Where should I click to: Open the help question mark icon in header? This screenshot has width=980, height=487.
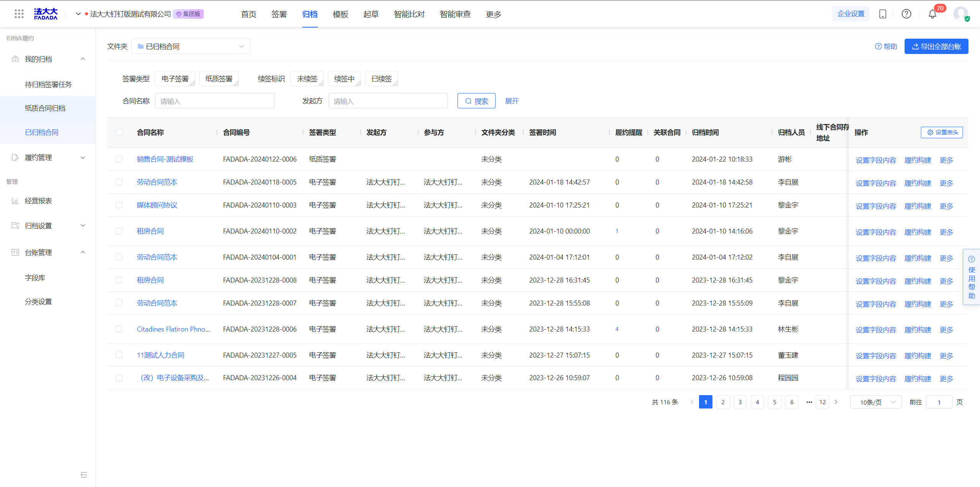(x=906, y=14)
